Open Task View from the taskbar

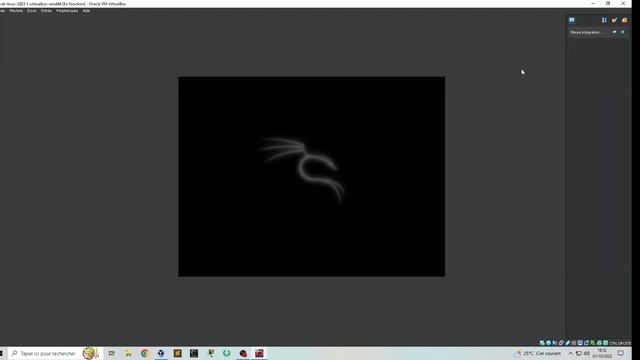pyautogui.click(x=111, y=353)
